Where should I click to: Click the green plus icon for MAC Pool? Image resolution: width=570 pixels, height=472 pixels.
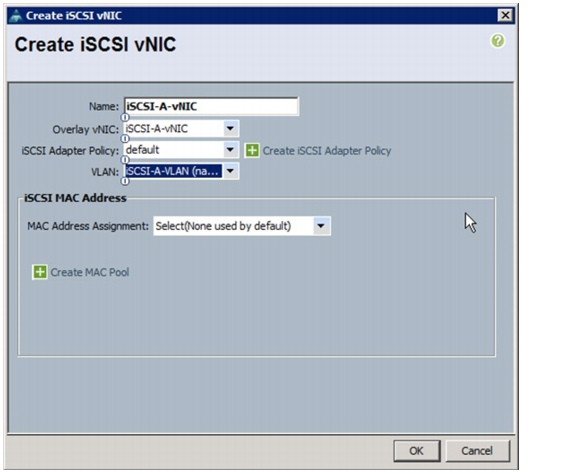click(40, 272)
